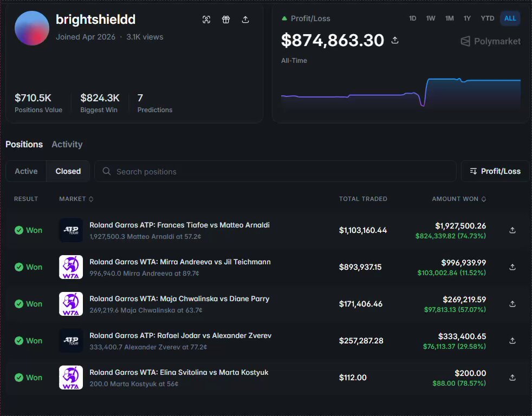Click Won checkmark on Andreeva vs Teichmann row
Viewport: 532px width, 416px height.
(19, 267)
